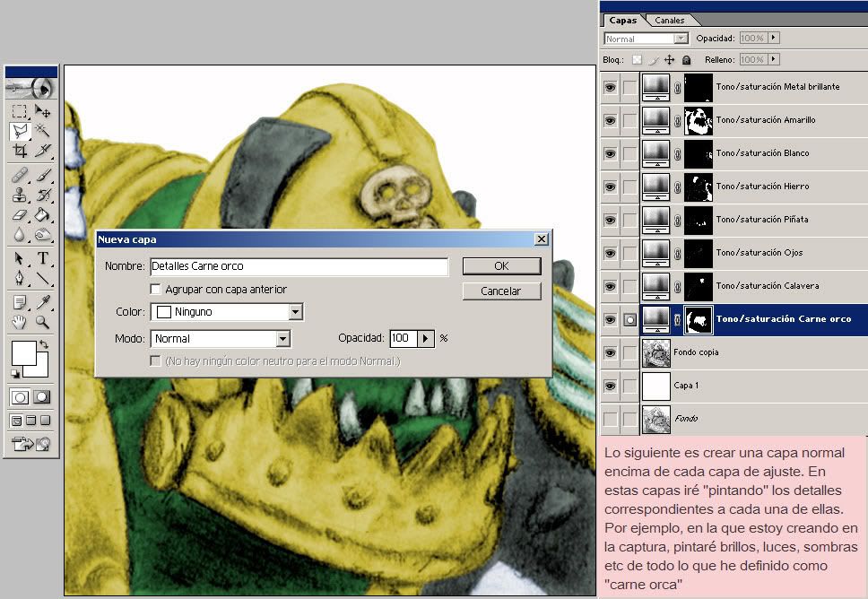Select the Pen tool
This screenshot has height=599, width=868.
pos(20,278)
